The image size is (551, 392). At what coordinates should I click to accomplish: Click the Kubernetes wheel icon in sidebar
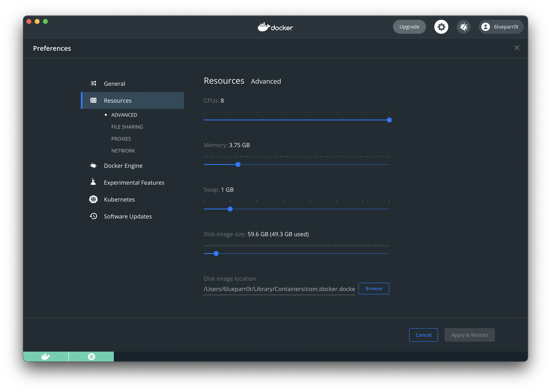[x=93, y=199]
